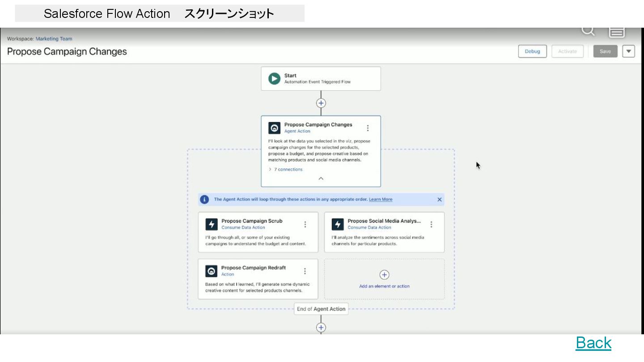This screenshot has height=362, width=644.
Task: Click the info icon in the banner
Action: tap(204, 199)
